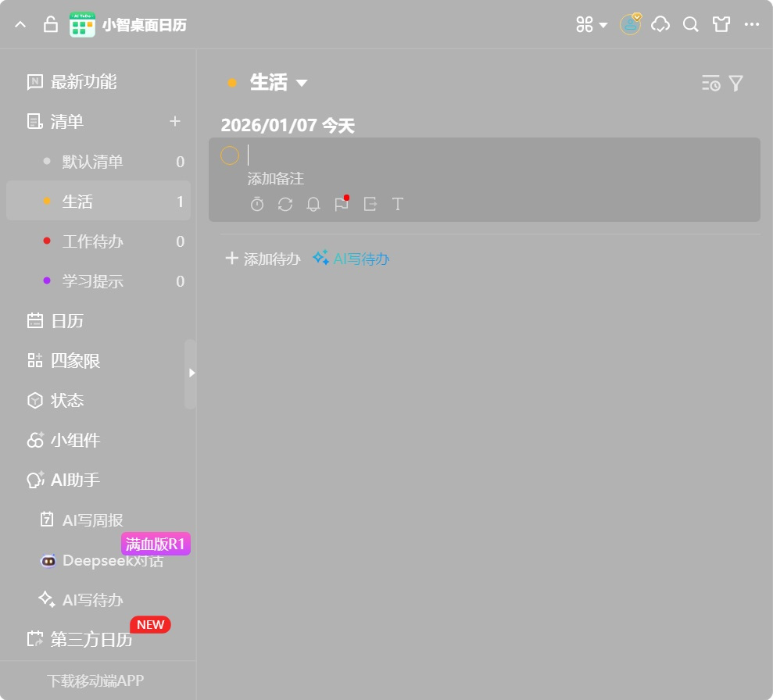
Task: Click the text format T icon
Action: [x=398, y=204]
